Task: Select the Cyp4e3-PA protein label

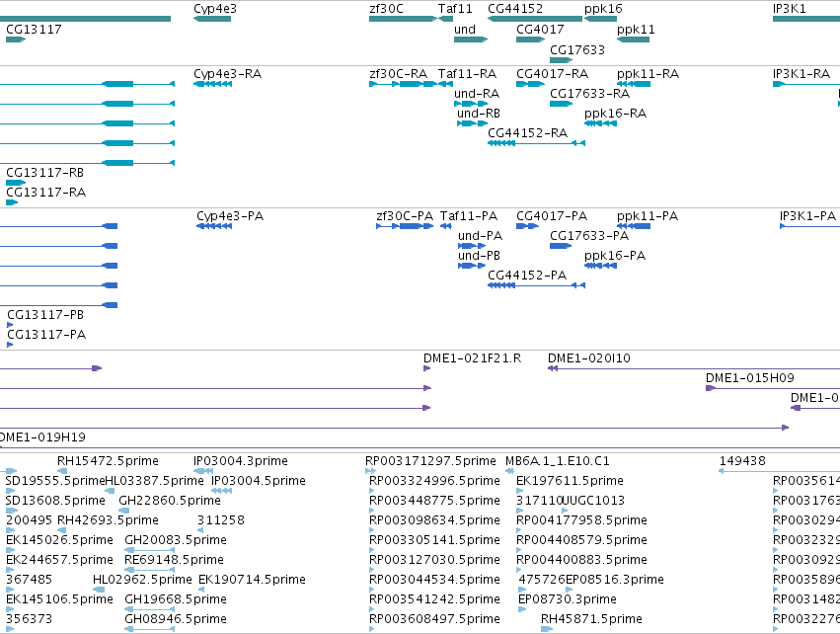Action: click(x=230, y=215)
